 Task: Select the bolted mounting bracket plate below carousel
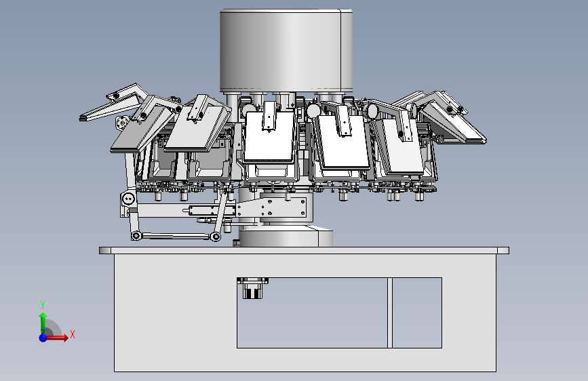[271, 208]
